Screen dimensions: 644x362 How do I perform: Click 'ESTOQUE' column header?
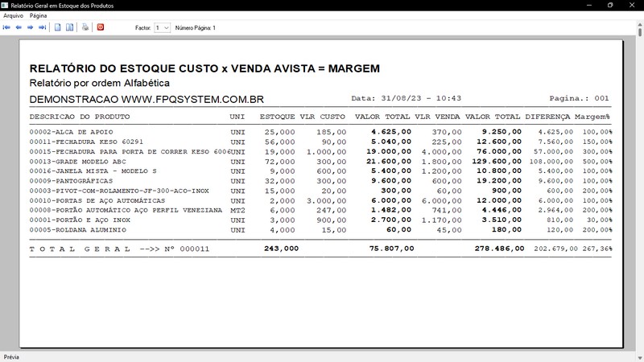click(277, 117)
